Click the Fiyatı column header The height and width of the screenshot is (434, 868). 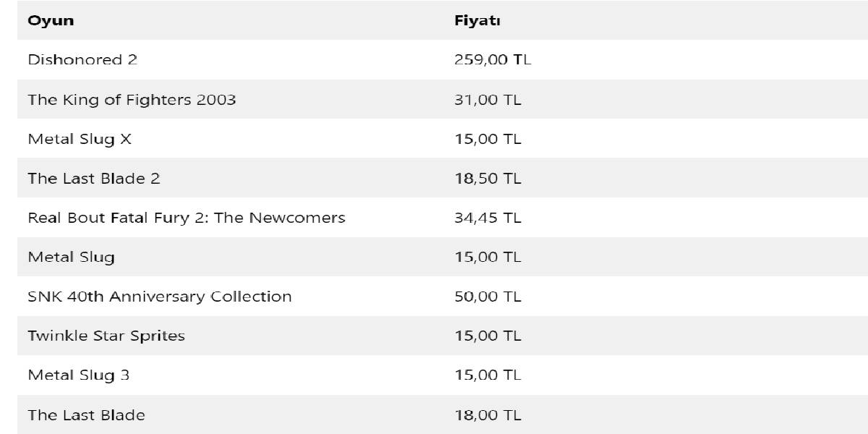point(477,20)
